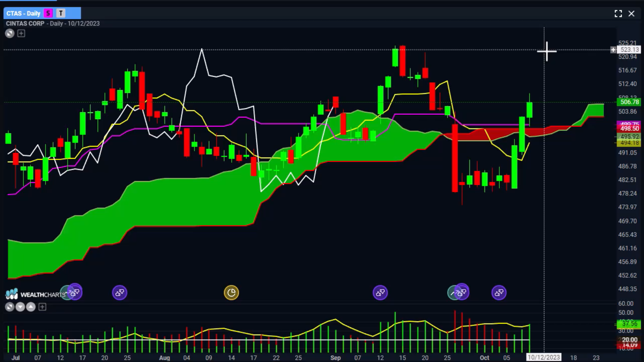Click the 495.92 price label

[x=629, y=136]
